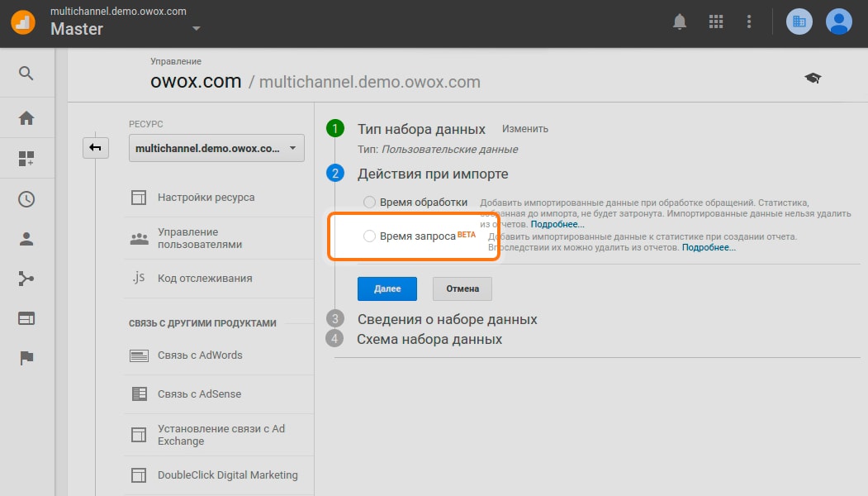Image resolution: width=868 pixels, height=496 pixels.
Task: Click the DoubleClick Digital Marketing icon
Action: 139,475
